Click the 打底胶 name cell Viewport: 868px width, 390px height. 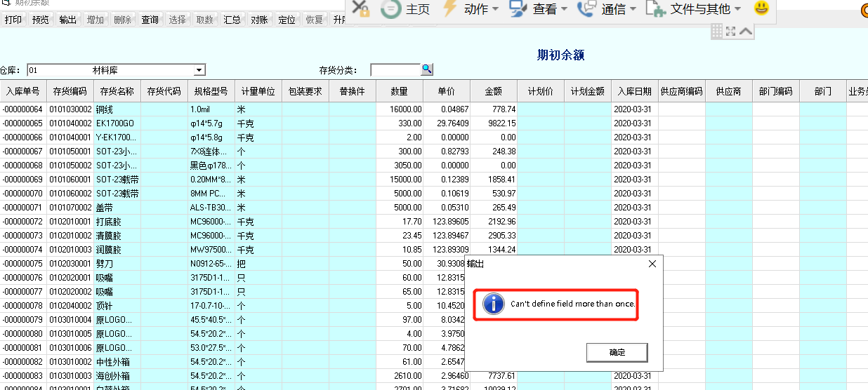coord(117,222)
